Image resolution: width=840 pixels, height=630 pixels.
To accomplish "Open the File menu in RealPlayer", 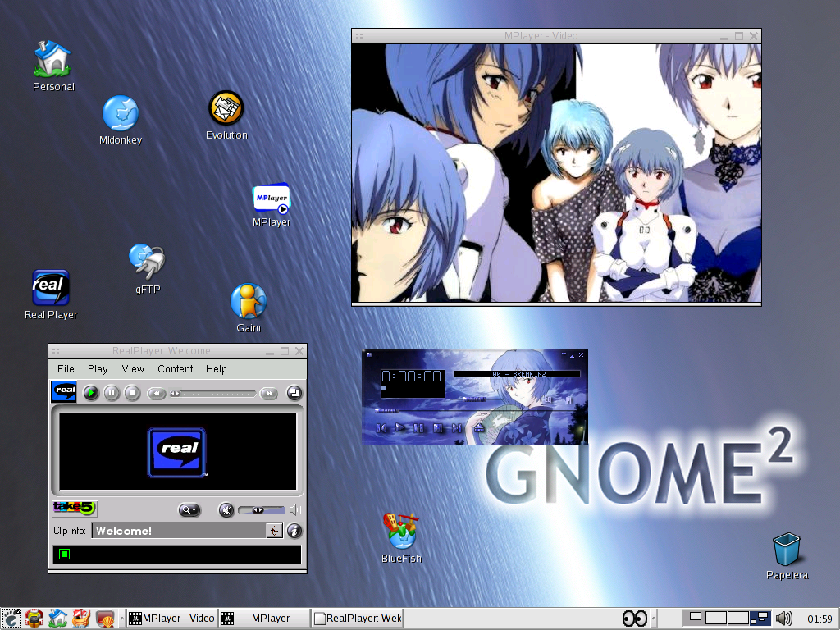I will (66, 368).
